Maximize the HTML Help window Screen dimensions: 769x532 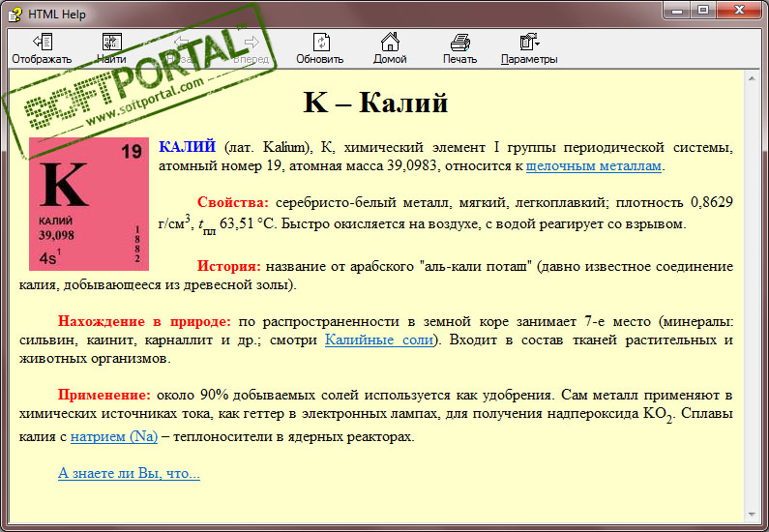tap(703, 11)
